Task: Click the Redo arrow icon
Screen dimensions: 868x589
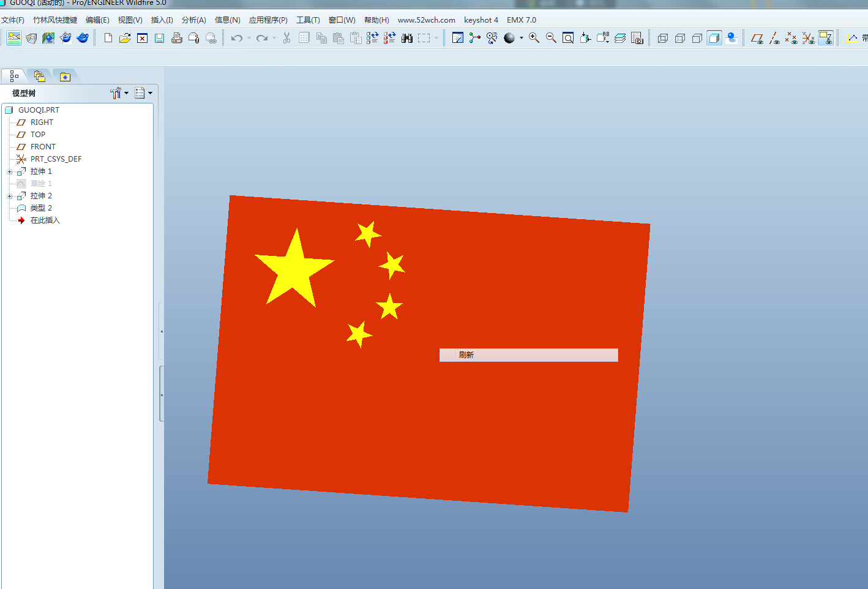Action: click(261, 38)
